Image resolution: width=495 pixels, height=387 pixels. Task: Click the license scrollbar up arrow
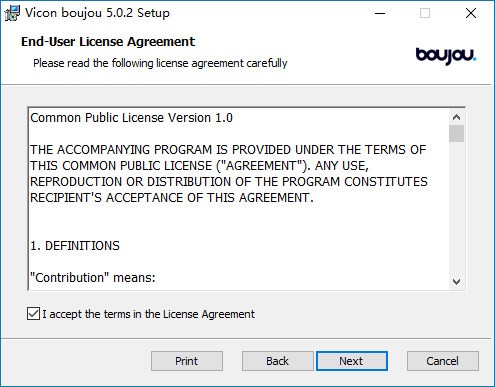[x=456, y=117]
